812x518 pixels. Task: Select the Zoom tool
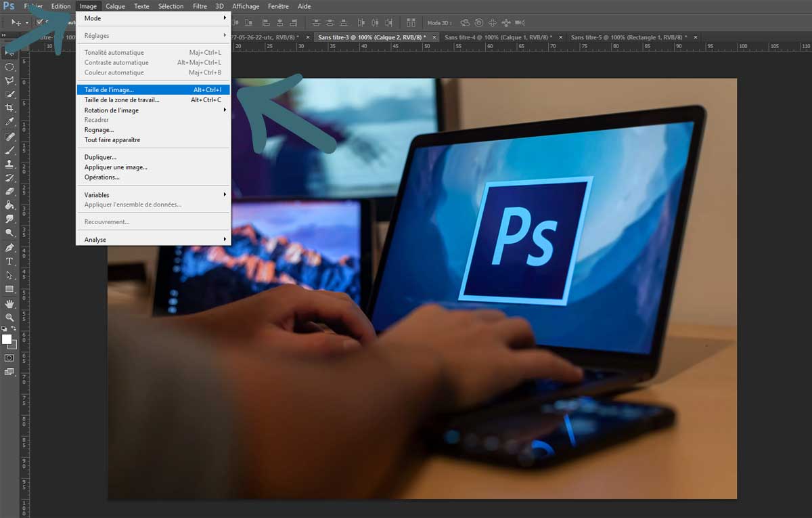tap(9, 318)
